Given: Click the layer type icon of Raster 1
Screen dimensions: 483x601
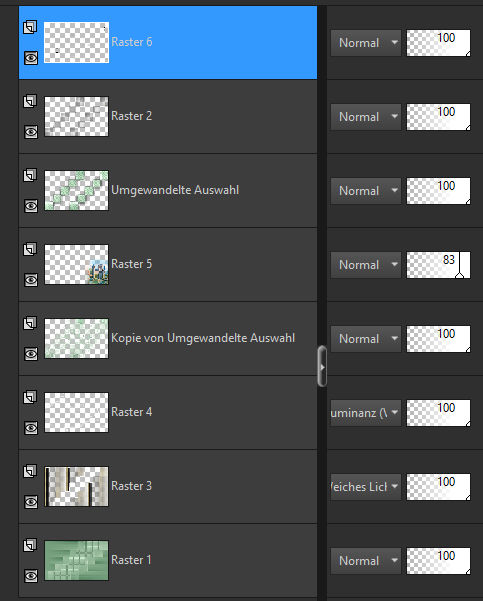Looking at the screenshot, I should point(30,545).
